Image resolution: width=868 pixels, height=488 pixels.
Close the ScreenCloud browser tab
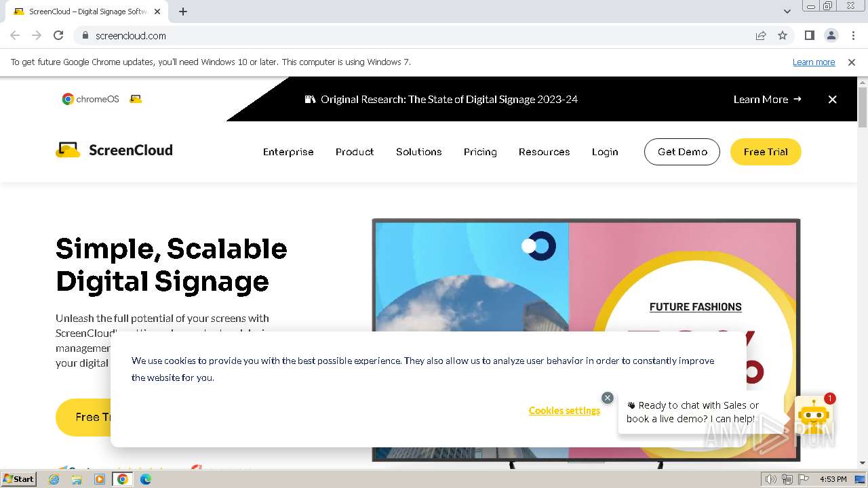pos(157,12)
